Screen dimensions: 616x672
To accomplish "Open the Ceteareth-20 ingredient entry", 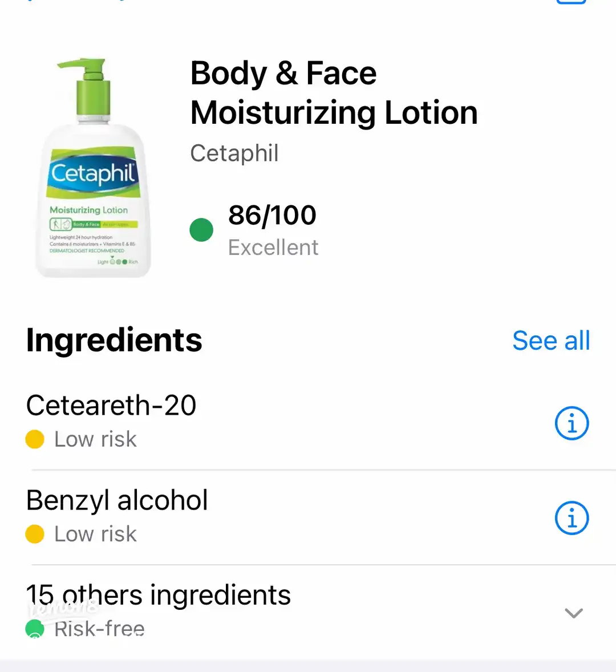I will (111, 406).
